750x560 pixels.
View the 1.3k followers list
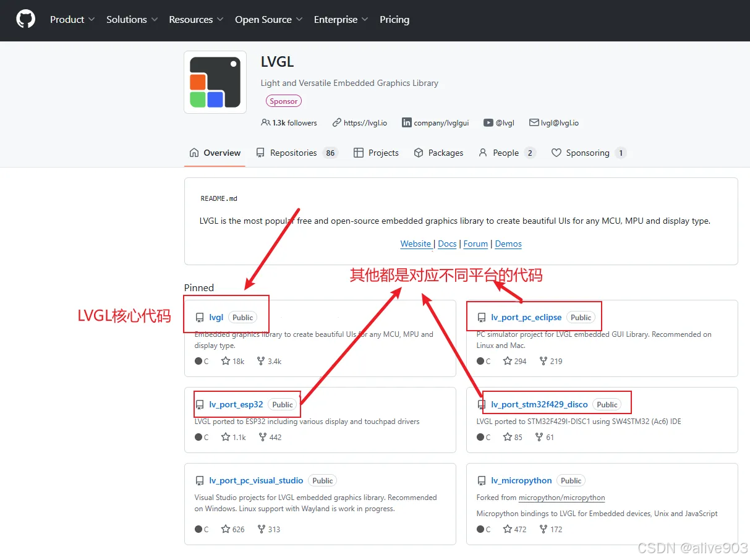[x=289, y=123]
